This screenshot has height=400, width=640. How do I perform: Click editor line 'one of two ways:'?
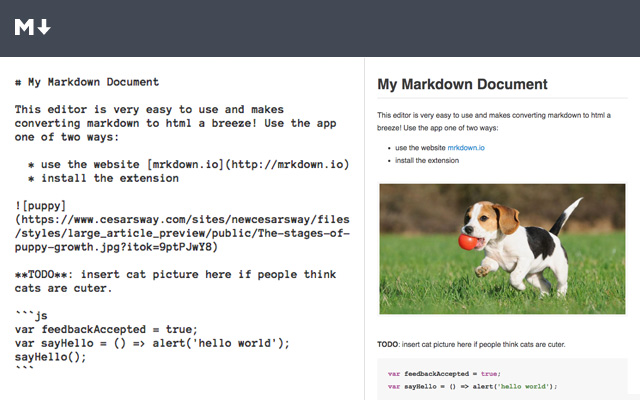(67, 137)
